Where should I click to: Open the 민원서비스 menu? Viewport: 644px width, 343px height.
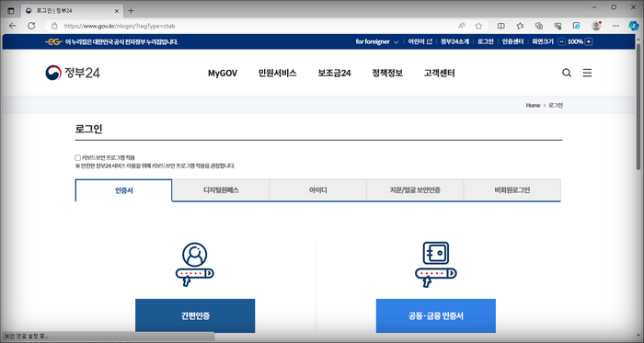point(277,73)
